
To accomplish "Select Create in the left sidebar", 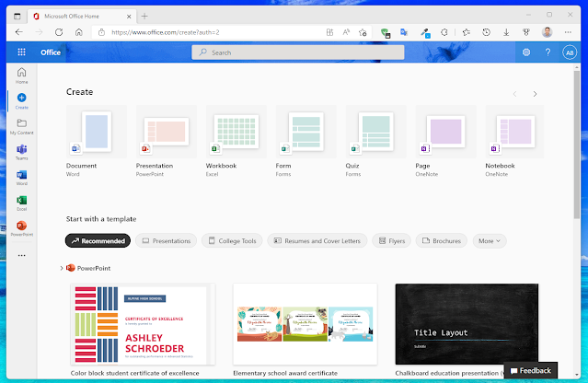I will click(x=22, y=101).
